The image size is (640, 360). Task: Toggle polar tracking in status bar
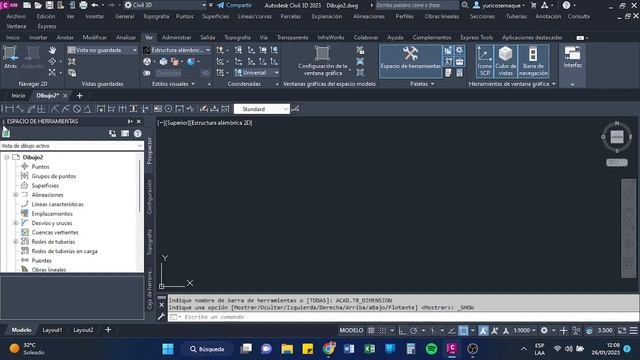(413, 330)
